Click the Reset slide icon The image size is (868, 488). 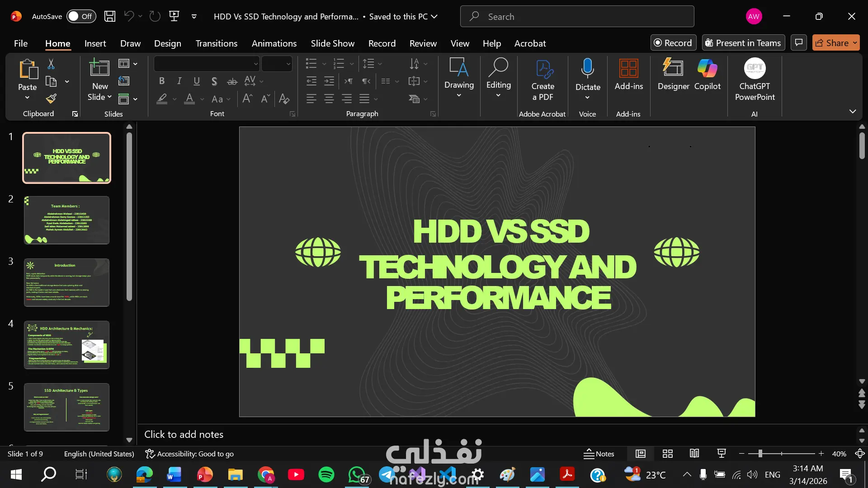click(123, 81)
